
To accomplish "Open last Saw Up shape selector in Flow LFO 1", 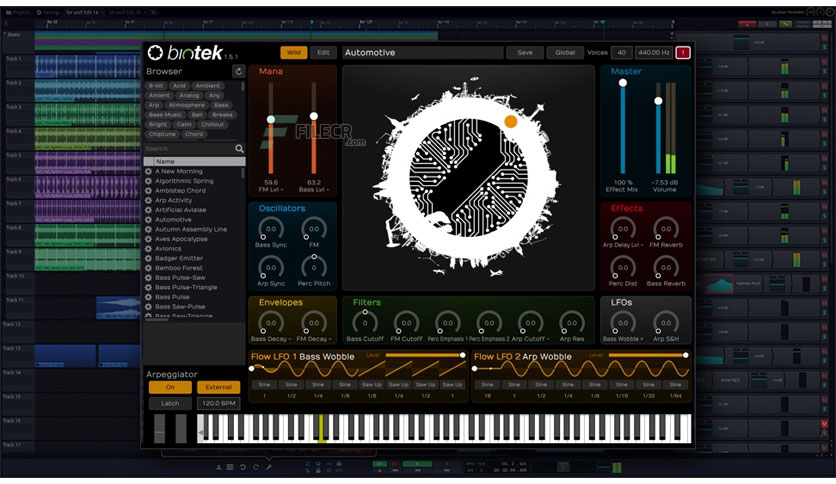I will (452, 384).
